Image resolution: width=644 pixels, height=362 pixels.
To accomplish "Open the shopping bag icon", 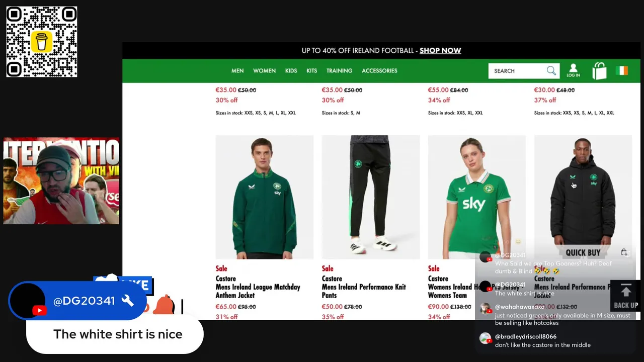I will (599, 71).
